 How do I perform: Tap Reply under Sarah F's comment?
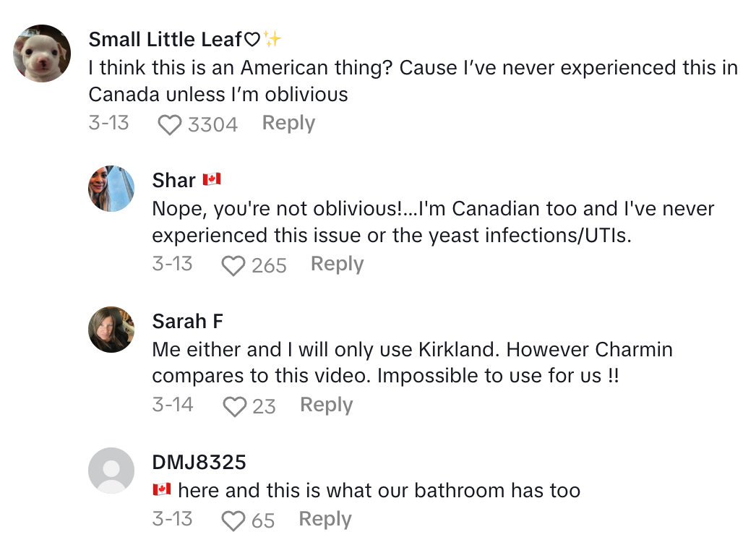point(326,405)
